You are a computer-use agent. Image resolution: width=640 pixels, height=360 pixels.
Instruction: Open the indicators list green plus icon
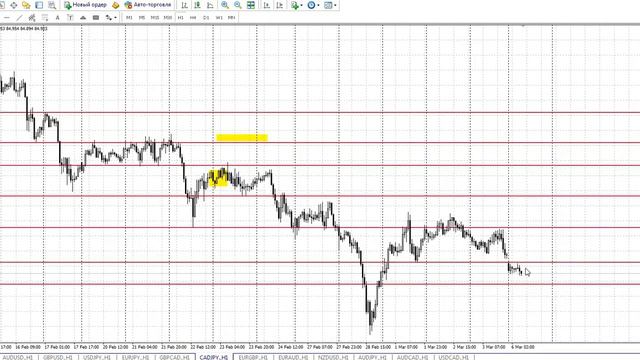pos(295,5)
